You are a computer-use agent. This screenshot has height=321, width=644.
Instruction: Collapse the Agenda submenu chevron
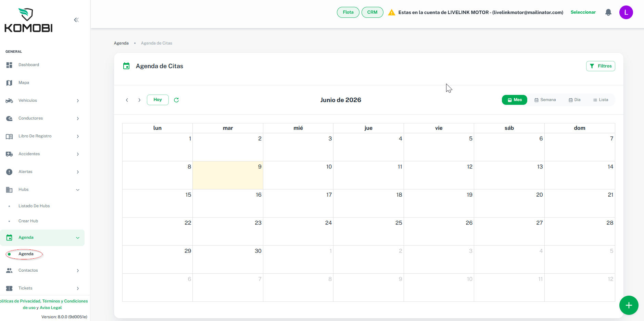tap(78, 237)
